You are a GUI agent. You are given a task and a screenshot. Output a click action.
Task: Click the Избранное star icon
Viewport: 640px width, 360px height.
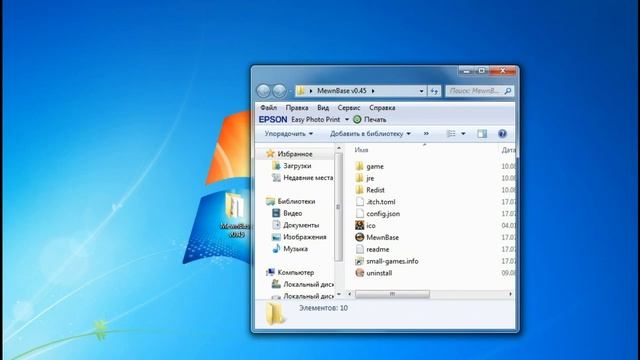[270, 153]
